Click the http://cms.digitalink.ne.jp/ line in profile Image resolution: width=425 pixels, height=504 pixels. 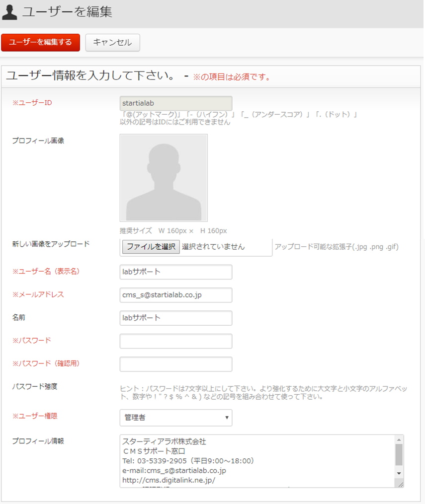coord(169,480)
